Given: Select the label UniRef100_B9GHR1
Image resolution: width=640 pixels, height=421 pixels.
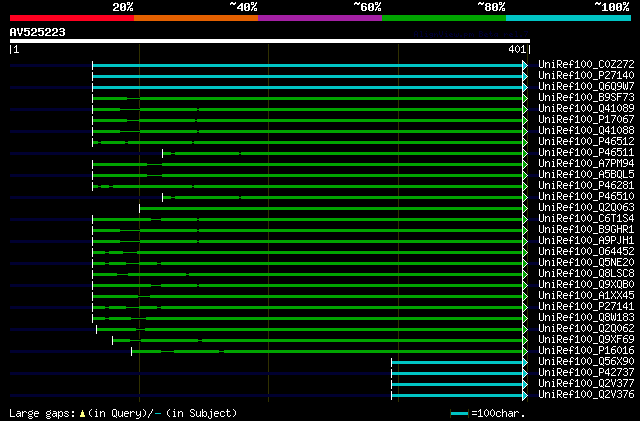Looking at the screenshot, I should 586,229.
